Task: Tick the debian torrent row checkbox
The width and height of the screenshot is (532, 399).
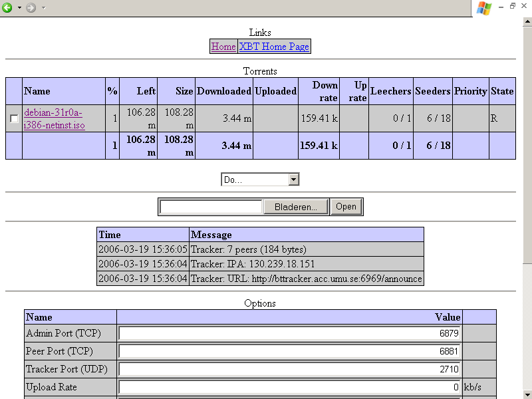Action: point(14,118)
